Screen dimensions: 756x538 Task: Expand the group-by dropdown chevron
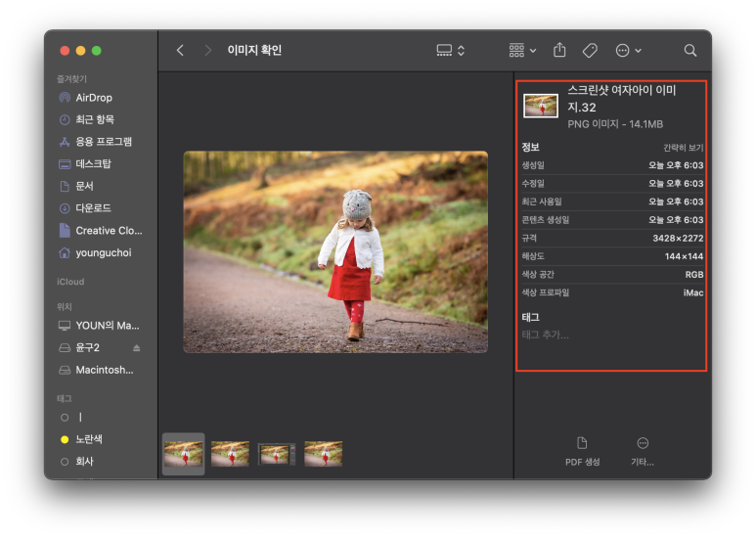[533, 51]
